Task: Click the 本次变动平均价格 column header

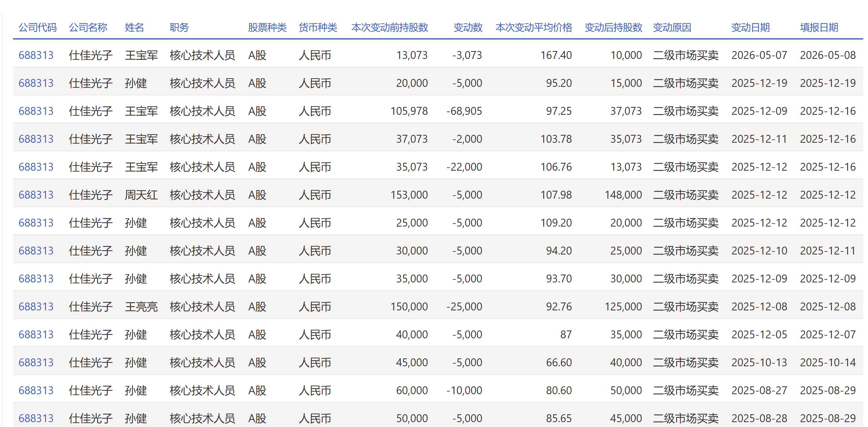Action: click(534, 27)
